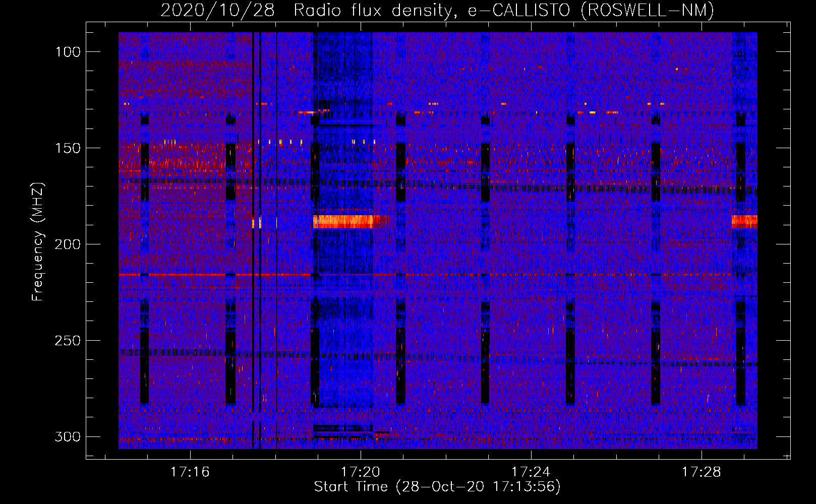Click the 250 frequency tick label
This screenshot has width=816, height=504.
click(68, 341)
